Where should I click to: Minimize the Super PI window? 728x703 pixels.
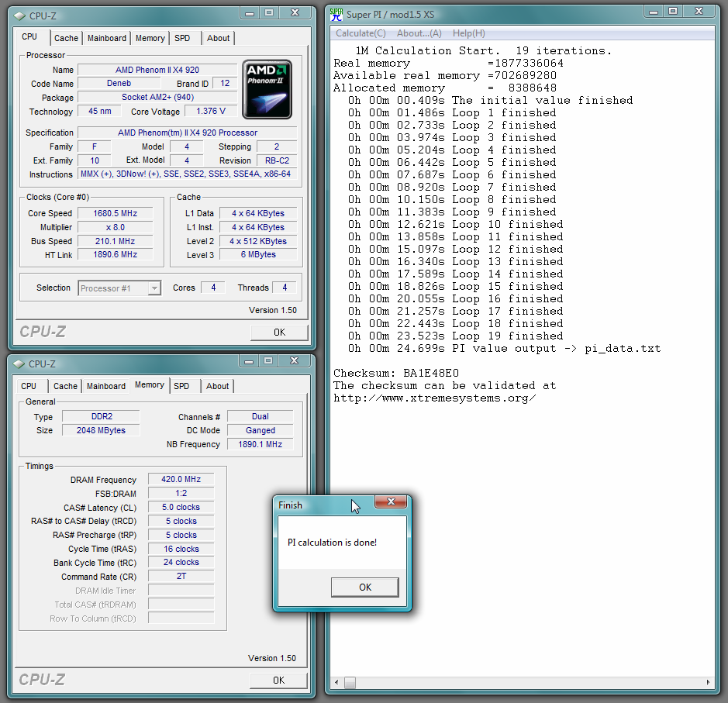[654, 12]
